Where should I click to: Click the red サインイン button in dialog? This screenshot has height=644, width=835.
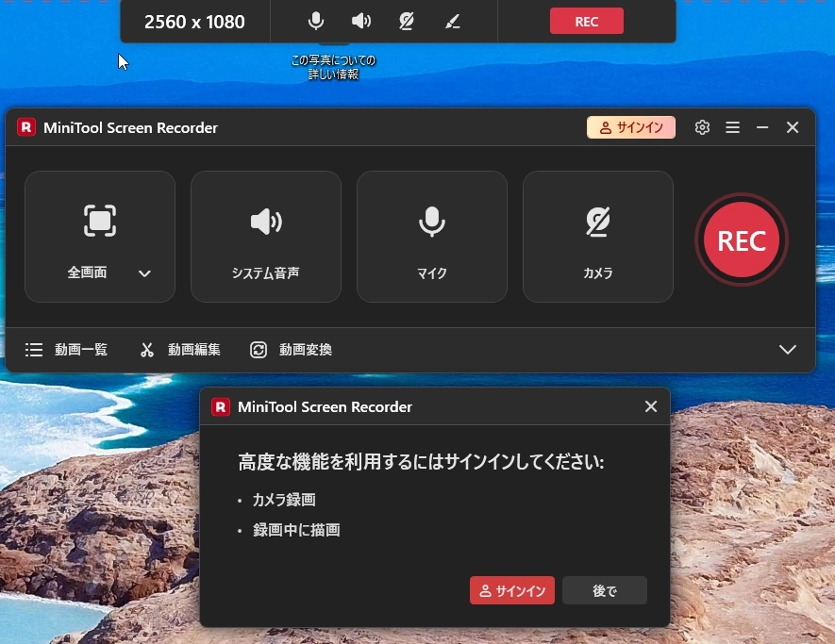pos(512,591)
